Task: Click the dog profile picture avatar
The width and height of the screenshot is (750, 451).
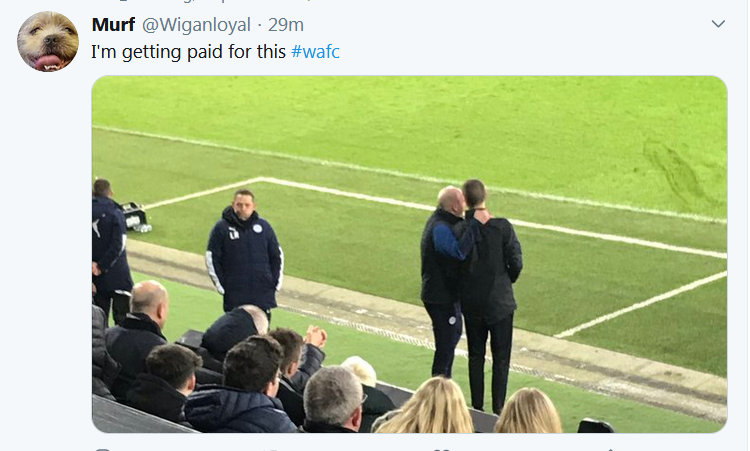Action: pos(48,41)
